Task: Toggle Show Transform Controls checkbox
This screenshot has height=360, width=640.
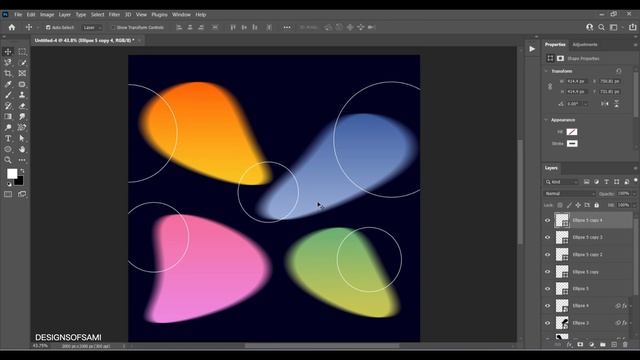Action: [x=113, y=27]
